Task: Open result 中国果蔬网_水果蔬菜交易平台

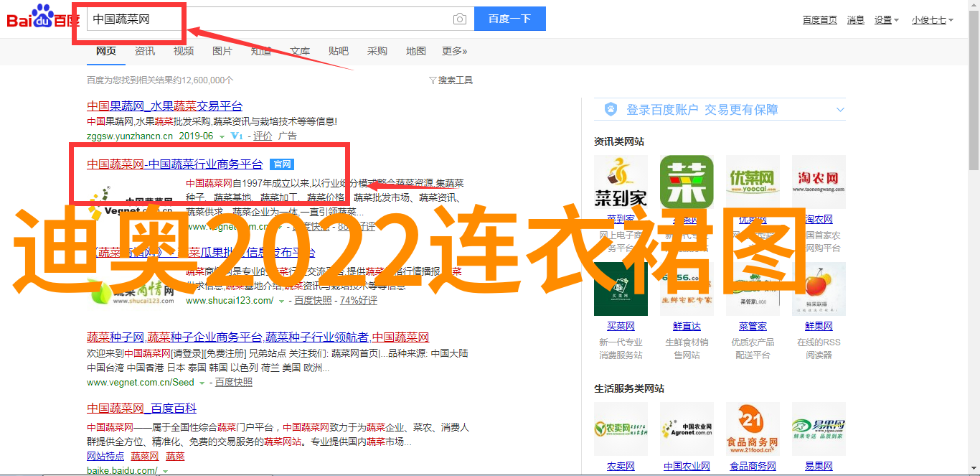Action: coord(165,106)
